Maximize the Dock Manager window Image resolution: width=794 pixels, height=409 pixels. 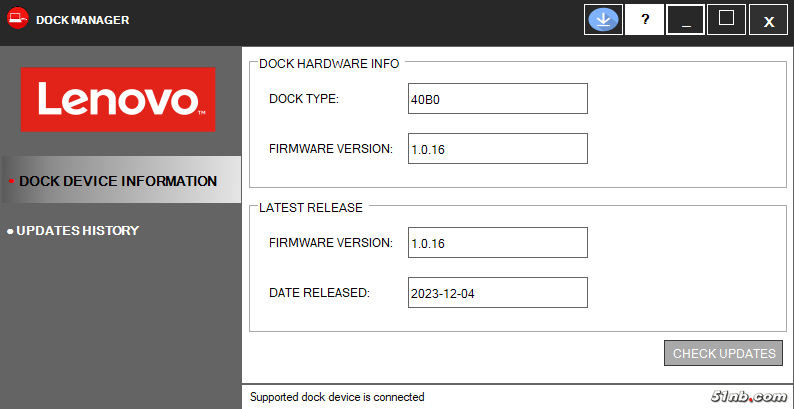tap(727, 20)
